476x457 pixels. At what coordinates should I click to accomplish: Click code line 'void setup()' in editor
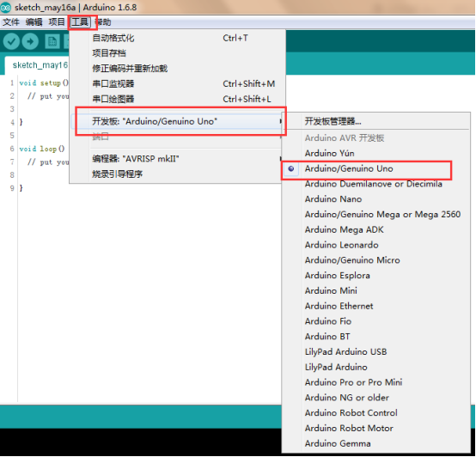(44, 82)
